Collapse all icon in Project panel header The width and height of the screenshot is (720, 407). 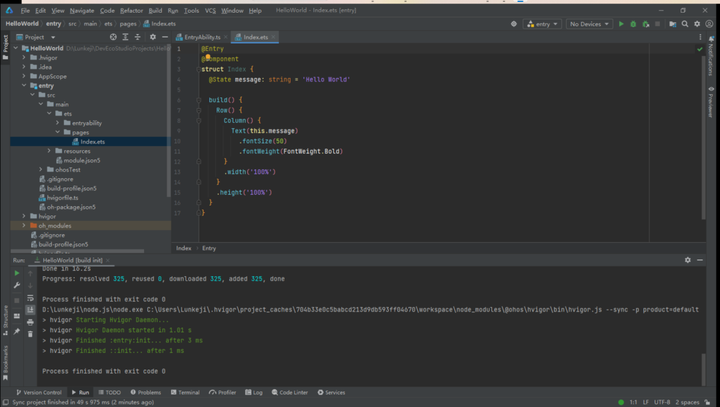[x=137, y=37]
